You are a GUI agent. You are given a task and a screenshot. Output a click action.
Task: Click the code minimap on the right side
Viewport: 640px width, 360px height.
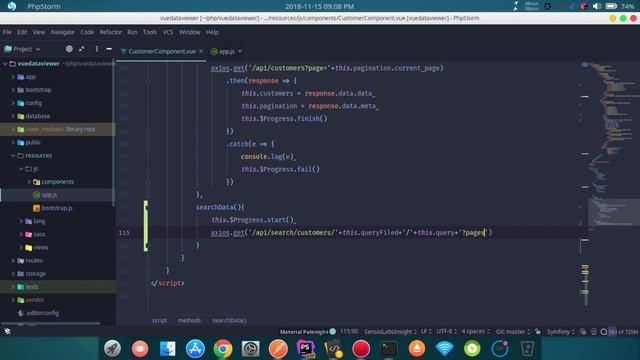614,143
